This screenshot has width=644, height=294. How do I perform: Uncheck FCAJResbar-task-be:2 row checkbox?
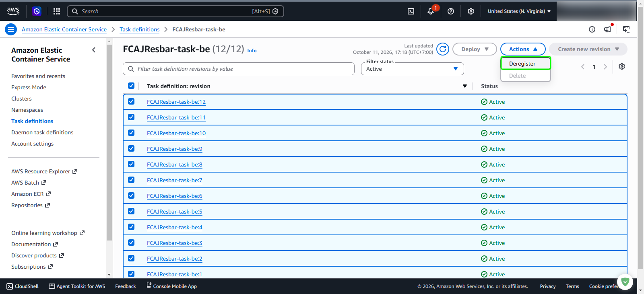(131, 258)
